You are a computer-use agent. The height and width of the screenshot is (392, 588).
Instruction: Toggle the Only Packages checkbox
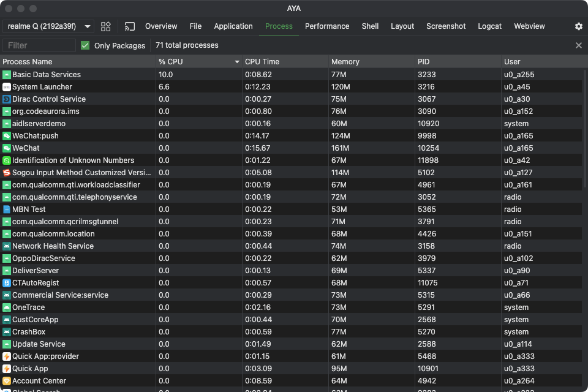(x=85, y=45)
